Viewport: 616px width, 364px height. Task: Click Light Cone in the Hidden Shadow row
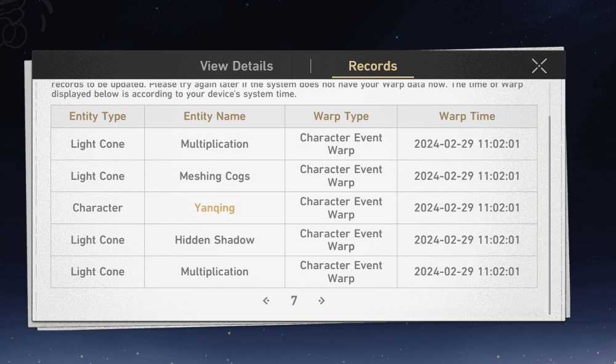pyautogui.click(x=97, y=240)
